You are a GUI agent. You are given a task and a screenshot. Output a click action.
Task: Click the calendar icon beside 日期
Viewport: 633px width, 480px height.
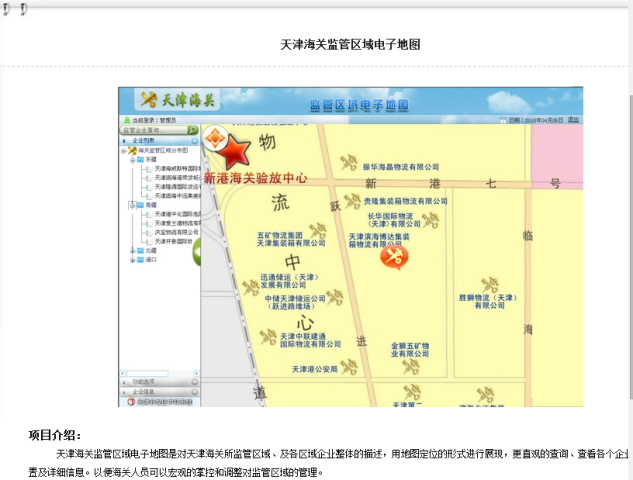(503, 120)
